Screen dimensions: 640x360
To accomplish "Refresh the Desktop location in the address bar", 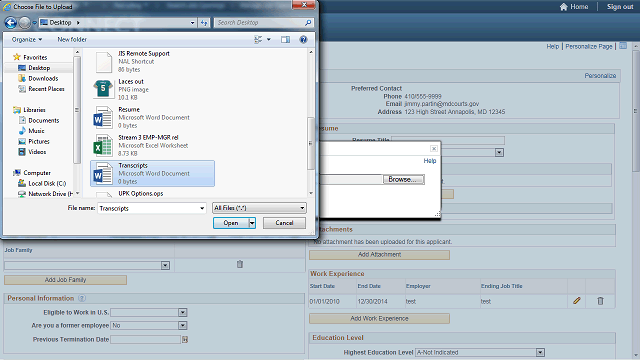I will click(204, 23).
